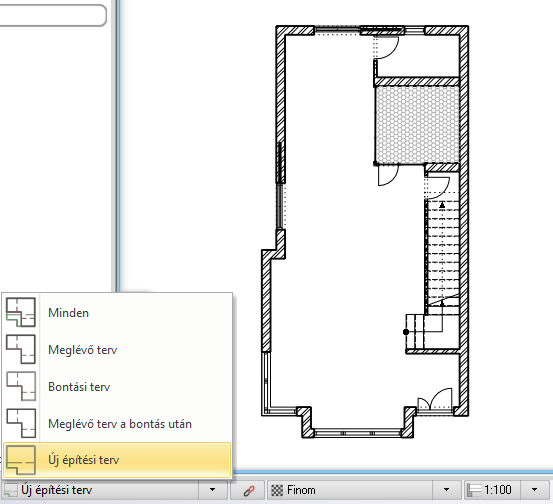Click the double door near bottom-right wall
Screen dimensions: 553x504
(435, 400)
